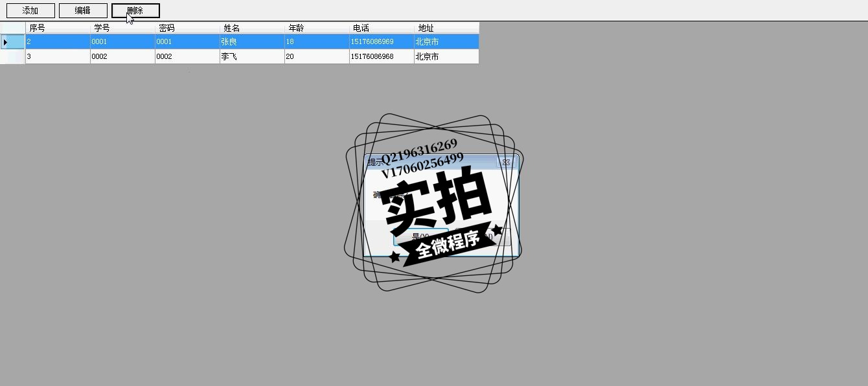
Task: Click the 序号 cell showing 2
Action: click(x=58, y=41)
